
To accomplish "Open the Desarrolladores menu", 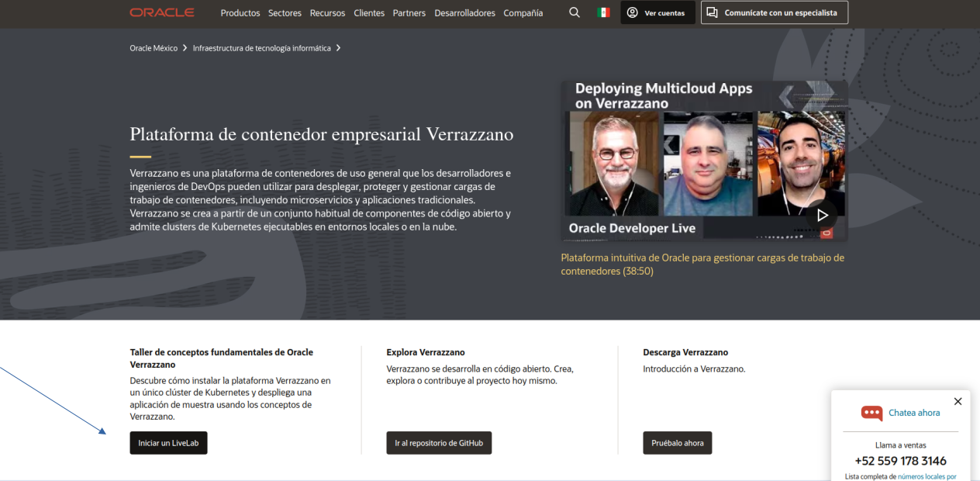I will [x=465, y=13].
